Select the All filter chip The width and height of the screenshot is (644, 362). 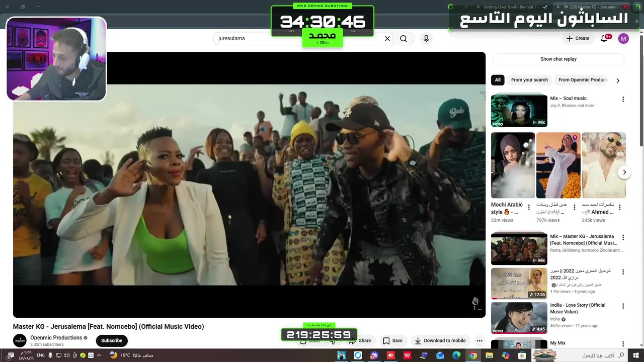[498, 80]
